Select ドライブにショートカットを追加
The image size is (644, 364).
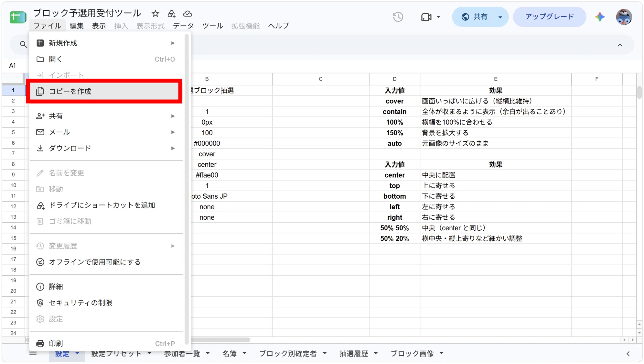tap(106, 205)
